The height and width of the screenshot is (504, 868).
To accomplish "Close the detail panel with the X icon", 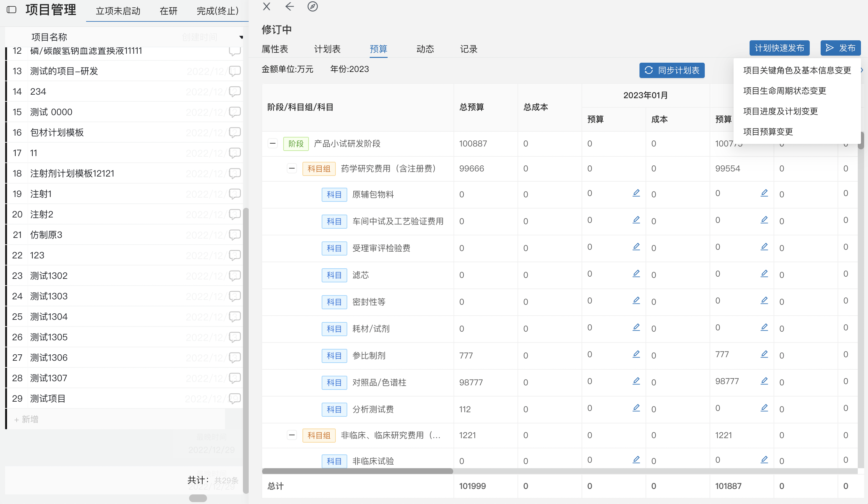I will coord(266,6).
